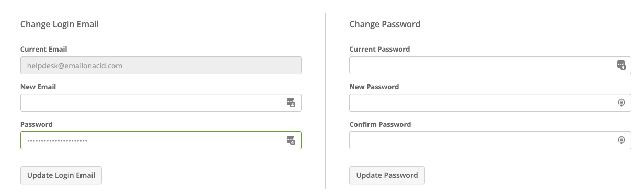The height and width of the screenshot is (194, 644).
Task: Click the Update Login Email button
Action: (61, 175)
